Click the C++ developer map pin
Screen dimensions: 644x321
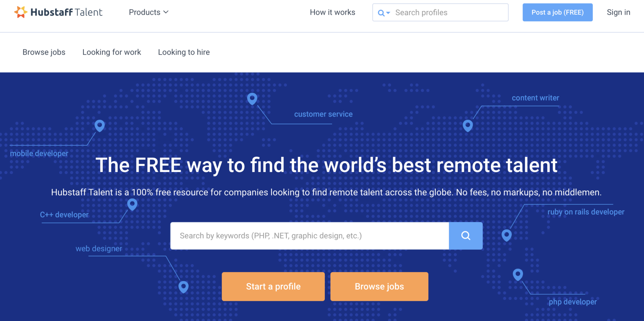[132, 204]
